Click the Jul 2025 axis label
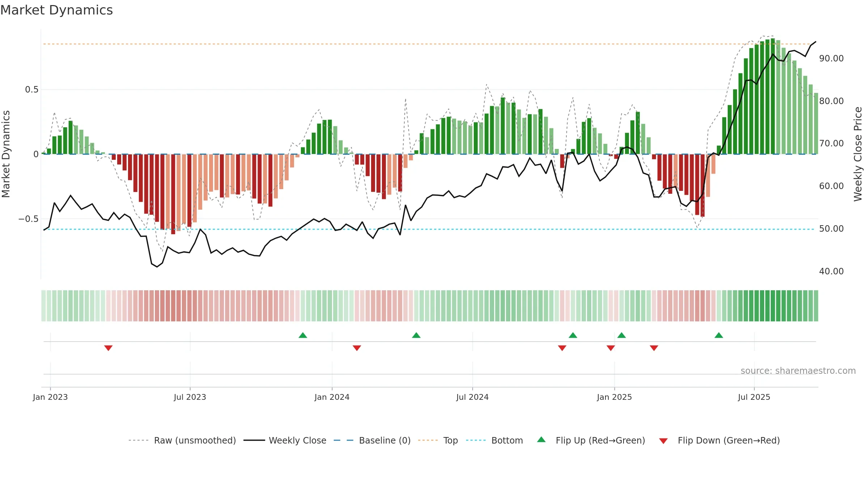868x488 pixels. (x=754, y=397)
